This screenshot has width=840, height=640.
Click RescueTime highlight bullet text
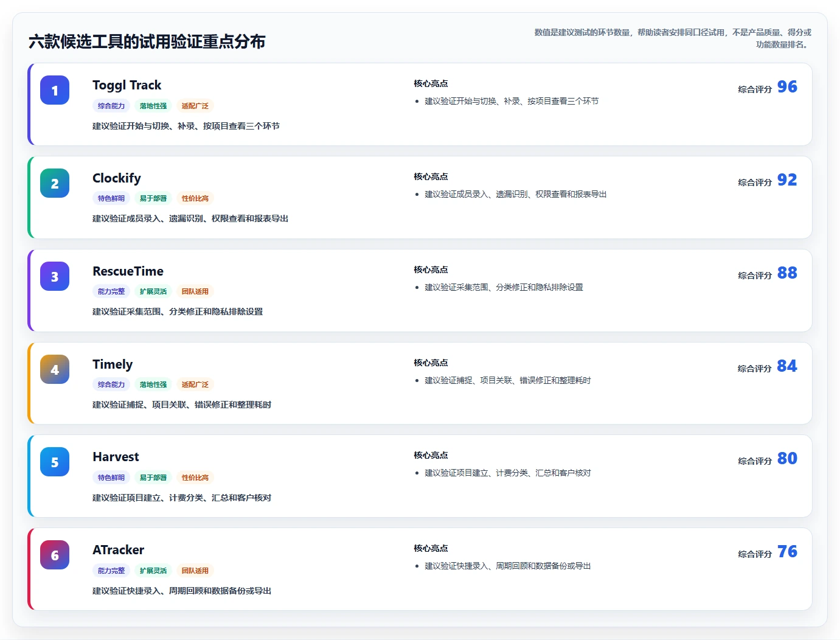click(504, 287)
